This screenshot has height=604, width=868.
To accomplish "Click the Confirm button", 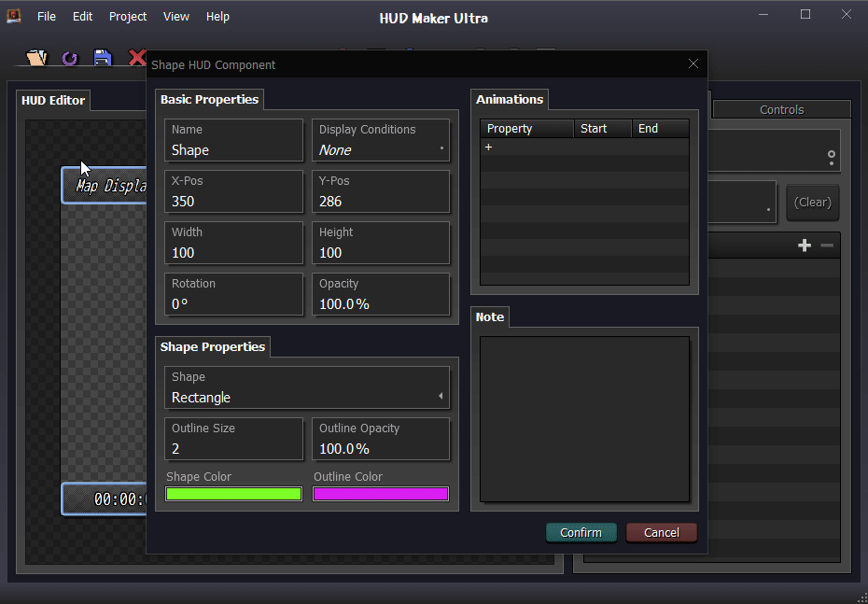I will pyautogui.click(x=581, y=532).
